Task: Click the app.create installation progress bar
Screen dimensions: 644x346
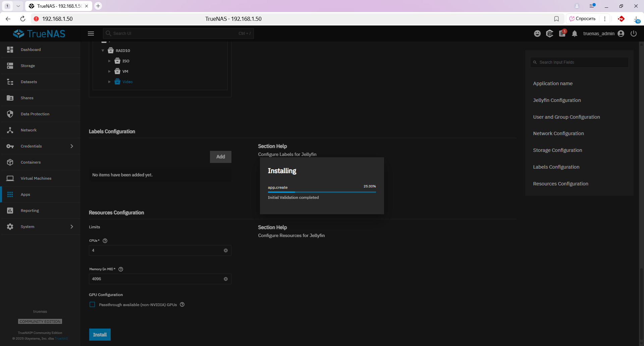Action: coord(322,192)
